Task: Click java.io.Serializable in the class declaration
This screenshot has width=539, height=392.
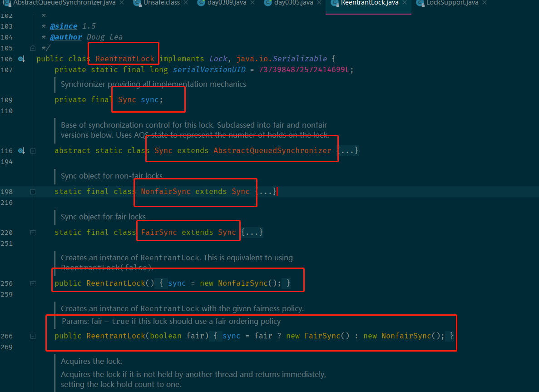Action: pyautogui.click(x=282, y=59)
